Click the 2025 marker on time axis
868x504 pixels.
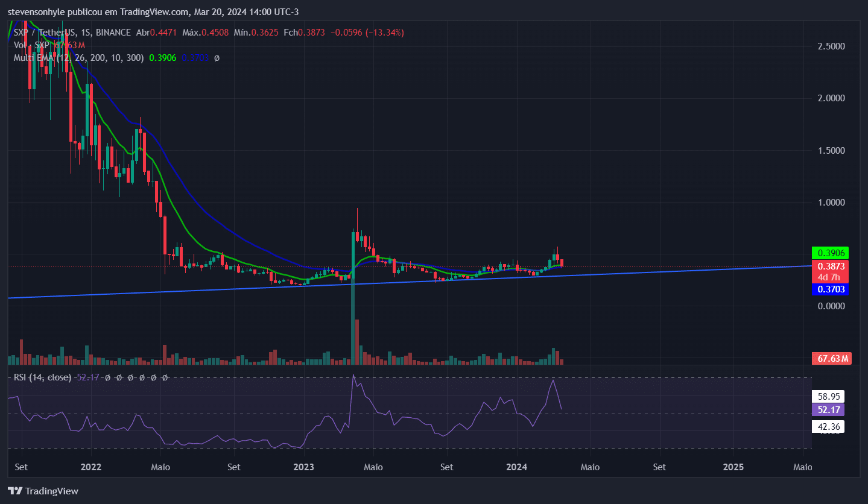(x=733, y=467)
